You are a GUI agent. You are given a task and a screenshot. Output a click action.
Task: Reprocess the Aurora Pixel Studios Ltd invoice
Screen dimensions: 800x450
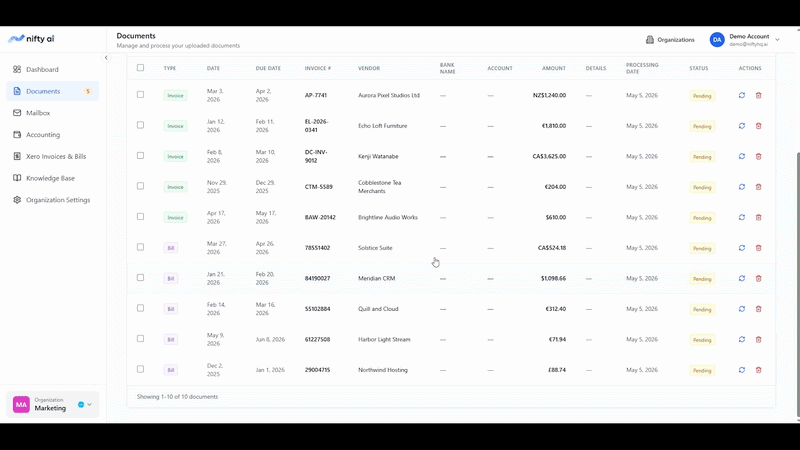(x=742, y=95)
